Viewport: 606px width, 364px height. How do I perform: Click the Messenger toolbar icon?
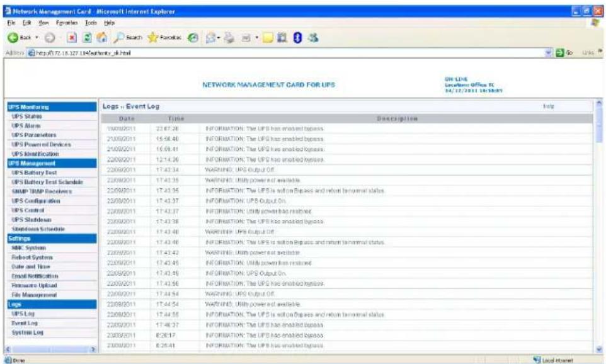313,38
